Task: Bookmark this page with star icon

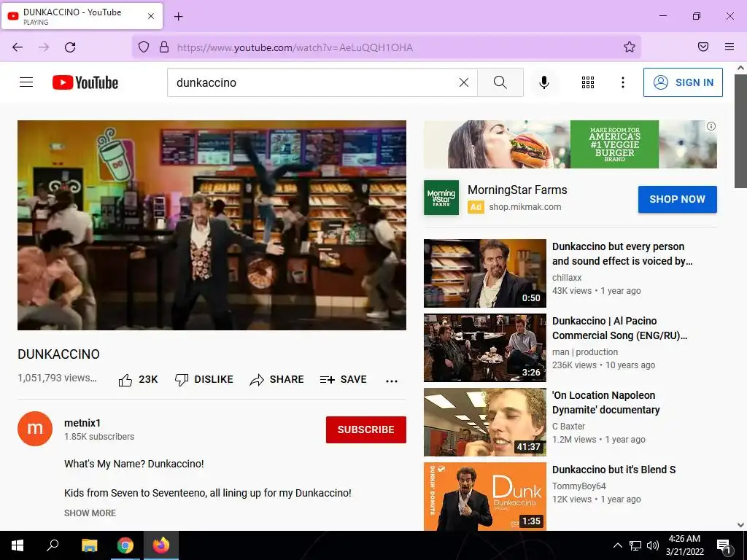Action: 630,47
